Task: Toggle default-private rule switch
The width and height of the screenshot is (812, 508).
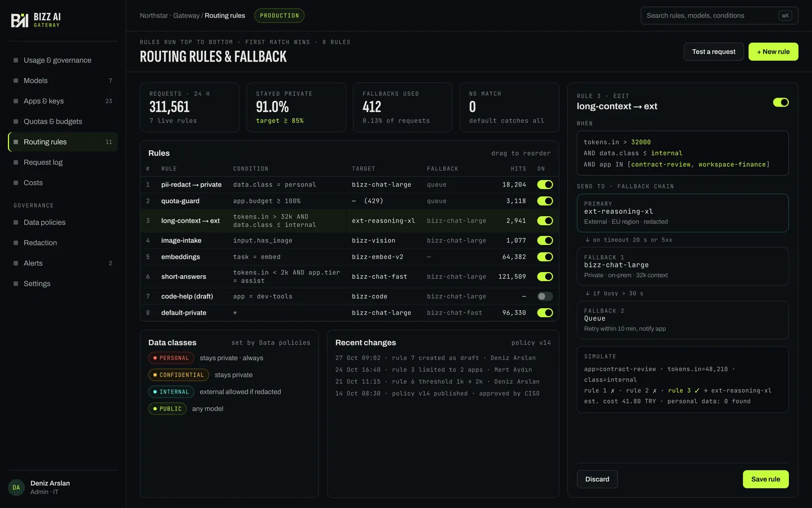Action: (x=545, y=313)
